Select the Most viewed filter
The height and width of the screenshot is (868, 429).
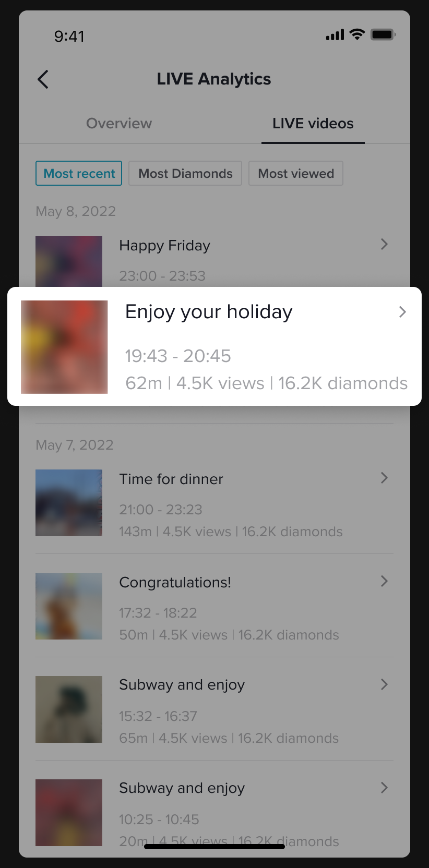[x=296, y=173]
